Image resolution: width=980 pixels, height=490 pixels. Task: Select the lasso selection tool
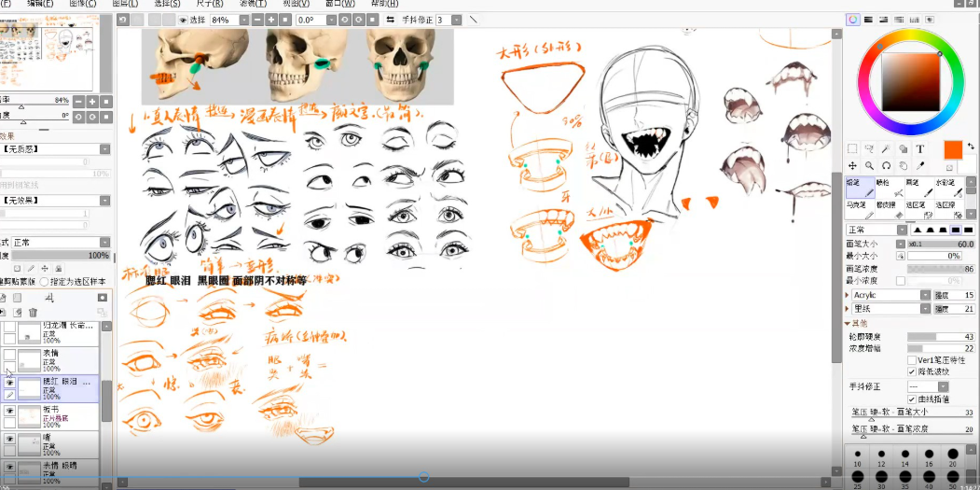coord(869,149)
